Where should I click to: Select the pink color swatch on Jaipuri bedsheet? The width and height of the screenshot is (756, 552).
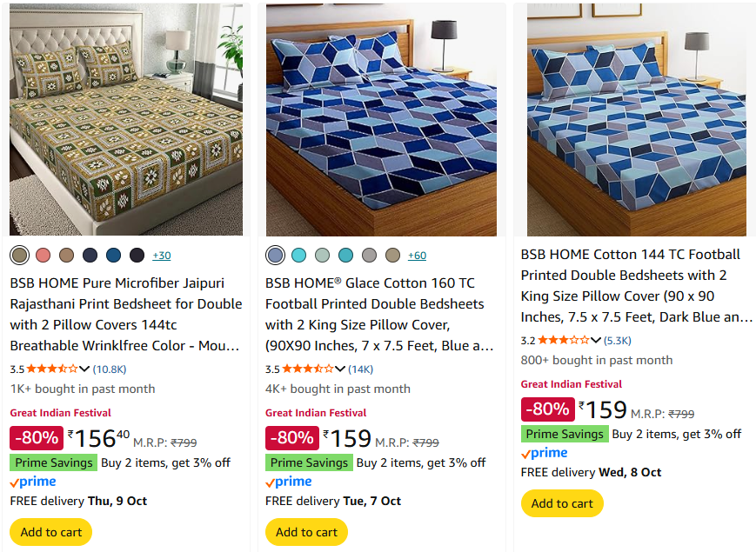[x=43, y=255]
